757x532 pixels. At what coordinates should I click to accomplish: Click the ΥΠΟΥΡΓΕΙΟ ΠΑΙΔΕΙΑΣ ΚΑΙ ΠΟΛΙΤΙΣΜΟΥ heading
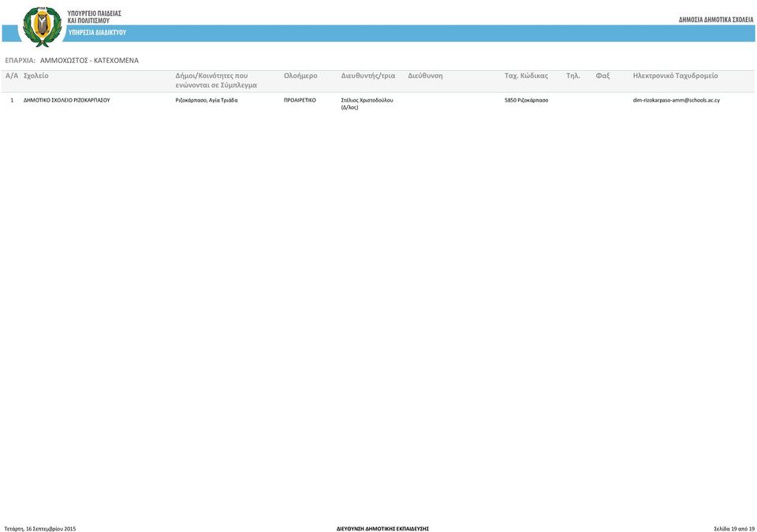94,17
